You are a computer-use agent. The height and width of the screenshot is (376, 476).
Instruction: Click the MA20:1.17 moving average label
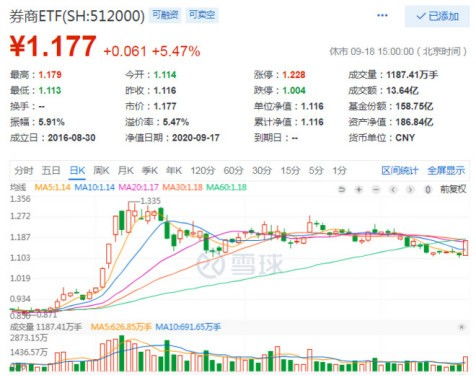[x=139, y=187]
